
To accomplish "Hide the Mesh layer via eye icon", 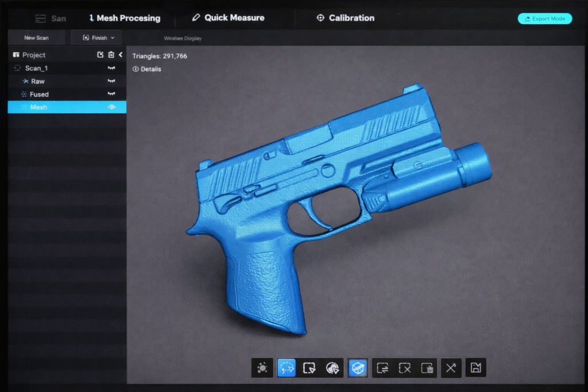I will 111,107.
